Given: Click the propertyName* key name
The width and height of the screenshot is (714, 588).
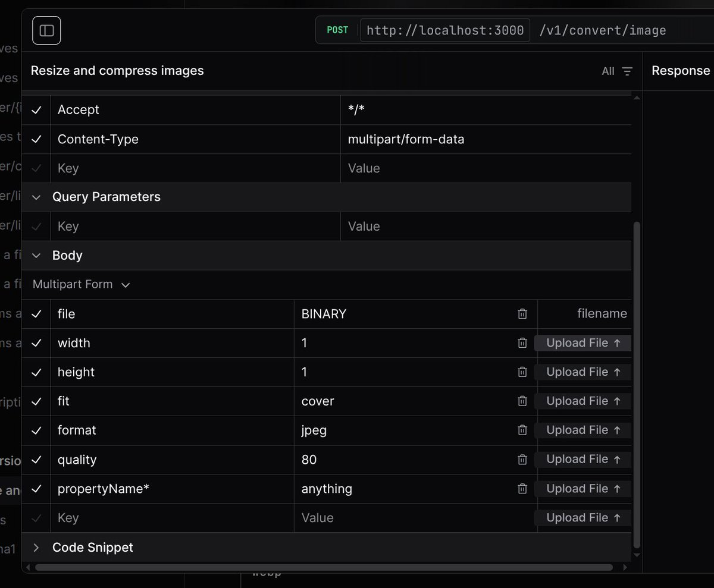Looking at the screenshot, I should (104, 489).
